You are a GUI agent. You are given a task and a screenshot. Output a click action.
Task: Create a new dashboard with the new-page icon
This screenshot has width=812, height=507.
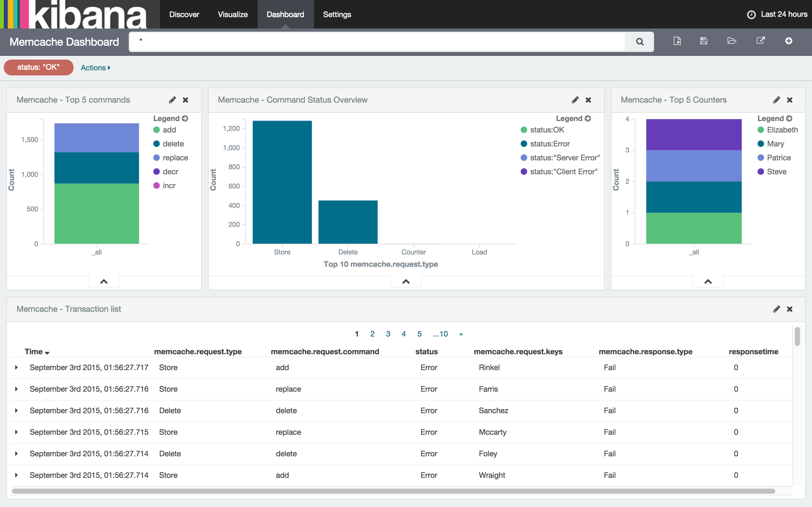pyautogui.click(x=677, y=41)
